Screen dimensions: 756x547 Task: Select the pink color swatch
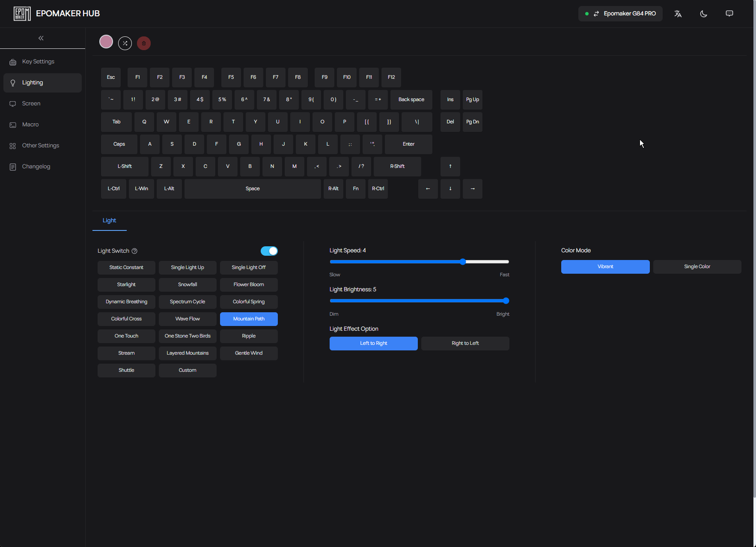point(106,42)
